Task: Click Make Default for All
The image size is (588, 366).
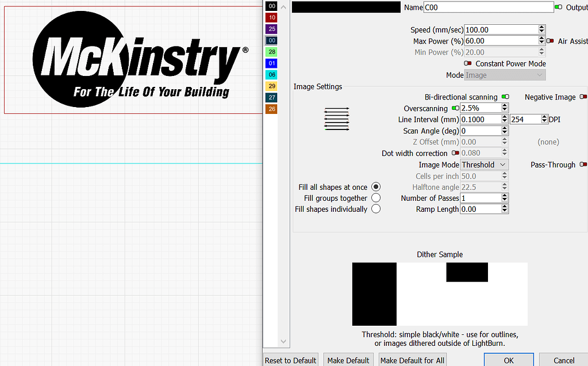Action: (412, 360)
